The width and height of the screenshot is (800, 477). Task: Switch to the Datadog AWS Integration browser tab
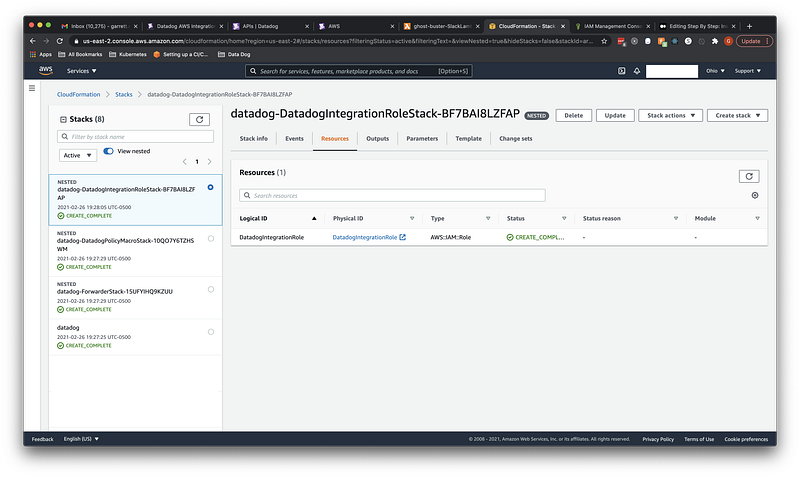[x=185, y=26]
